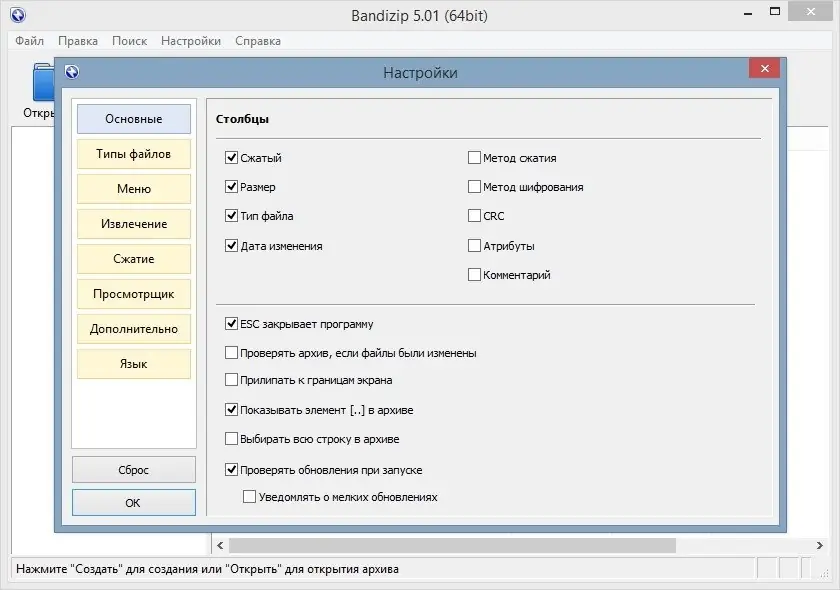Click the Bandizip icon in the main title bar
840x590 pixels.
click(18, 14)
